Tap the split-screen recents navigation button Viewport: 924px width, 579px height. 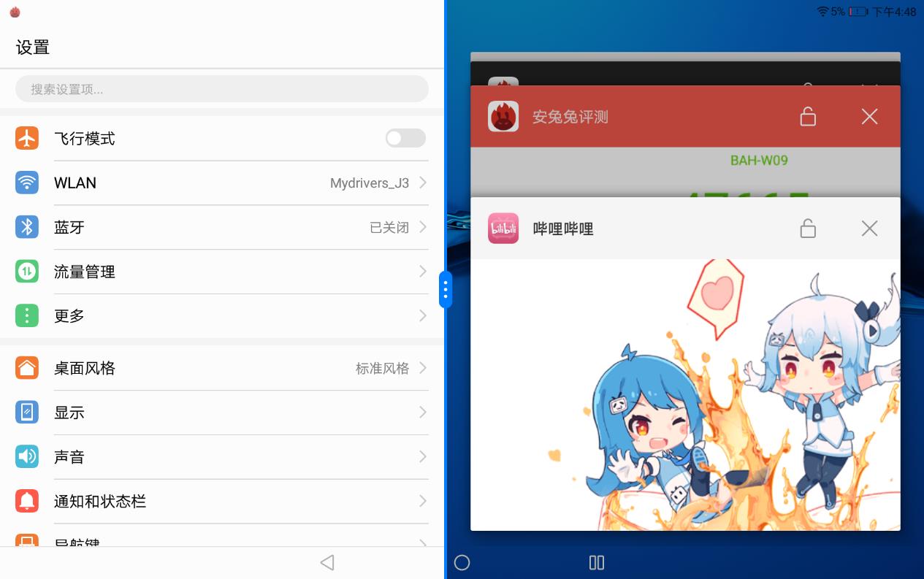point(597,562)
